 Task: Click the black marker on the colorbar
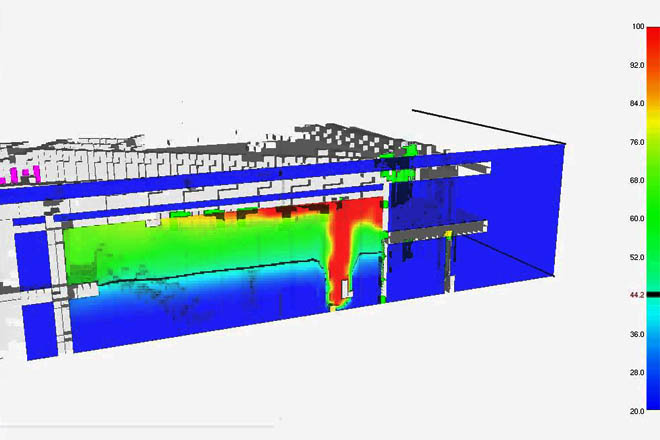click(653, 295)
